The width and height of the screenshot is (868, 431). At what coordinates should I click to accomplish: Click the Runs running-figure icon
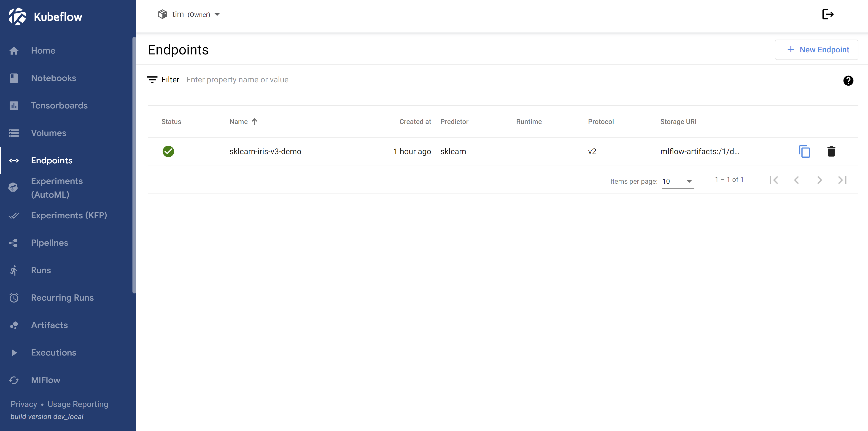[x=13, y=270]
